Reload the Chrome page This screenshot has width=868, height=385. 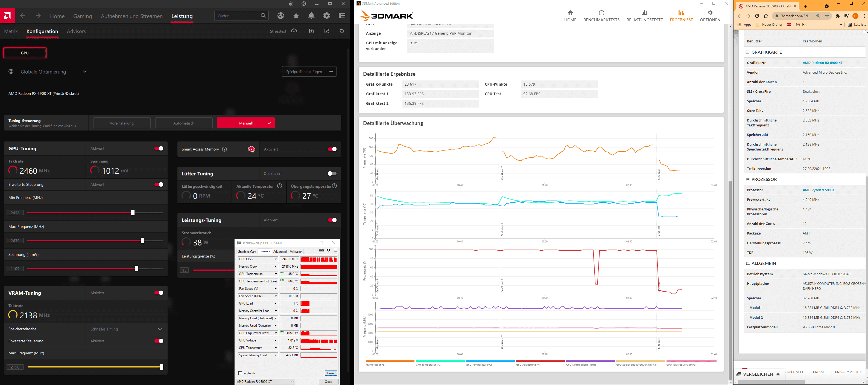[757, 16]
